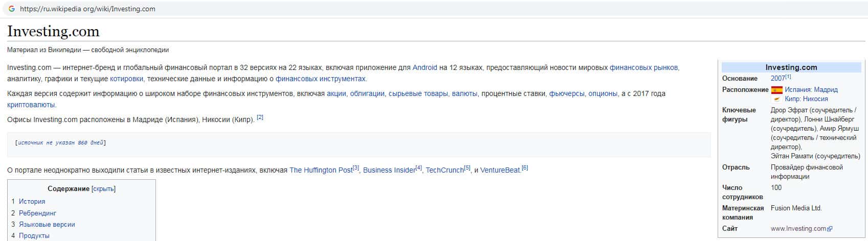Screen dimensions: 868x241
Task: Open 'Мадрид' link in infobox
Action: tap(826, 90)
